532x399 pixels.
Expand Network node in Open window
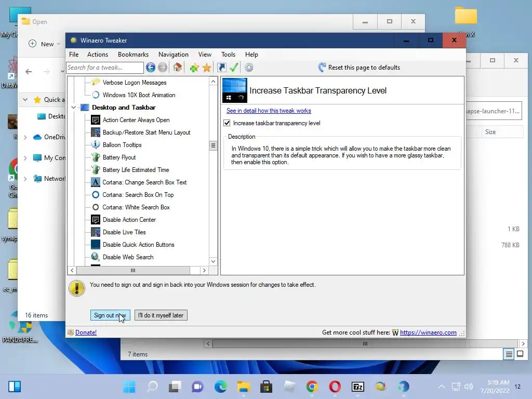coord(25,179)
